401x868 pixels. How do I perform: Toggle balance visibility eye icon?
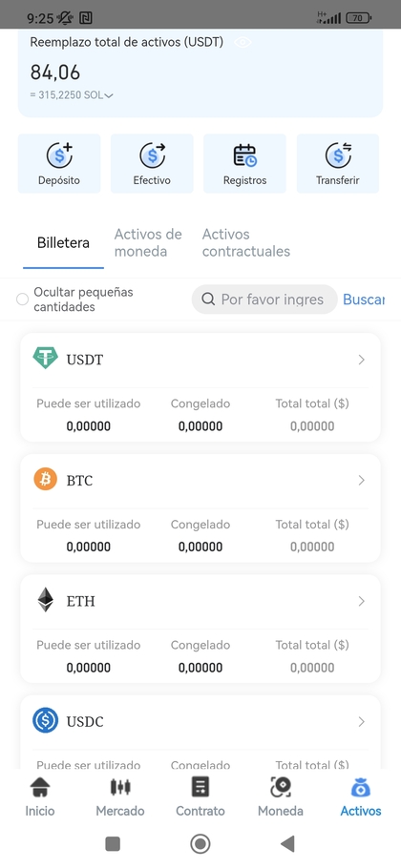(243, 43)
